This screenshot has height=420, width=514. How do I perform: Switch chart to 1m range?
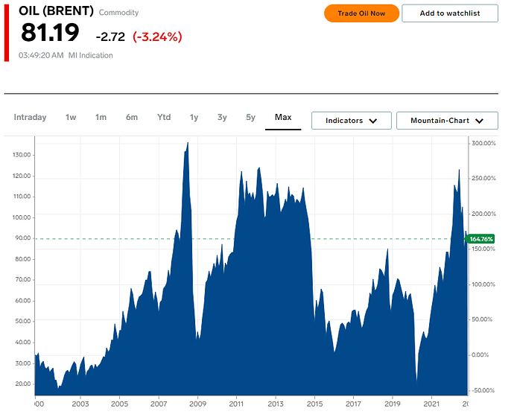click(x=101, y=117)
